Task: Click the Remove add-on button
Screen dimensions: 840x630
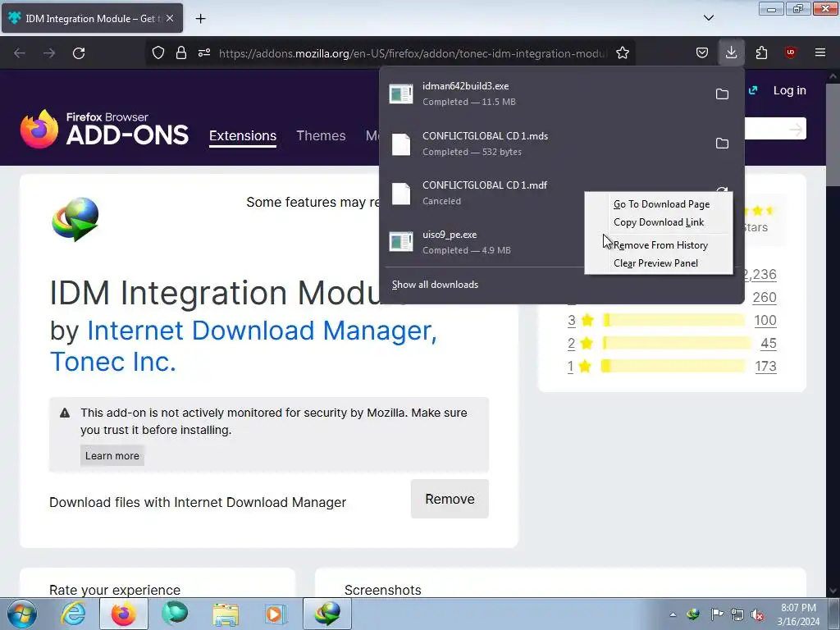Action: [450, 500]
